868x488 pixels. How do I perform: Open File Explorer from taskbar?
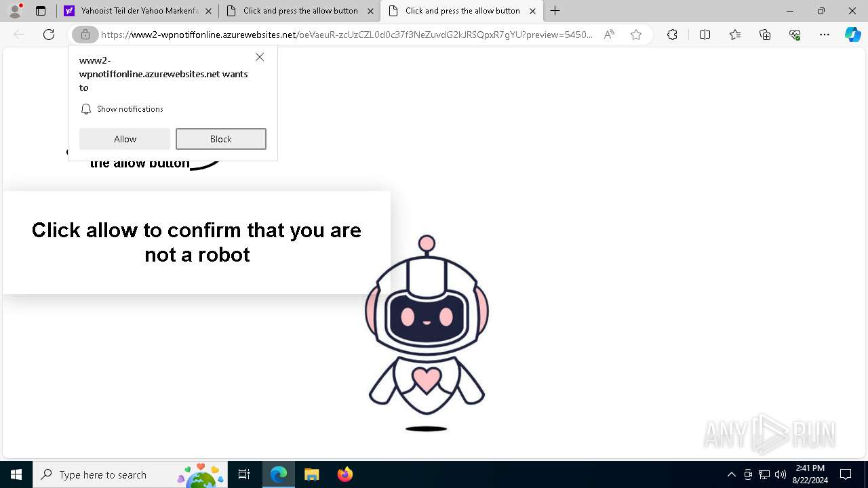(x=311, y=474)
